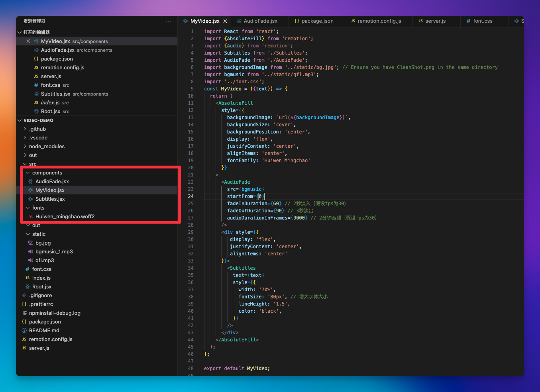Switch to the AudioFade.jsx tab
The width and height of the screenshot is (540, 392).
click(x=260, y=21)
